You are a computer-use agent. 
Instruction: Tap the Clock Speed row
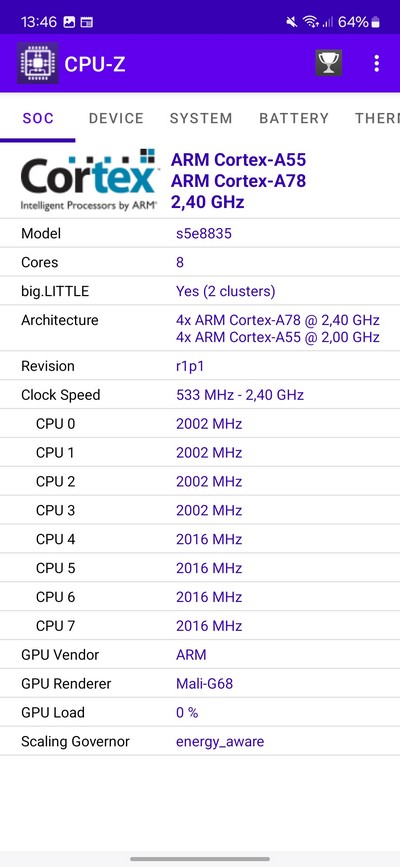click(200, 395)
